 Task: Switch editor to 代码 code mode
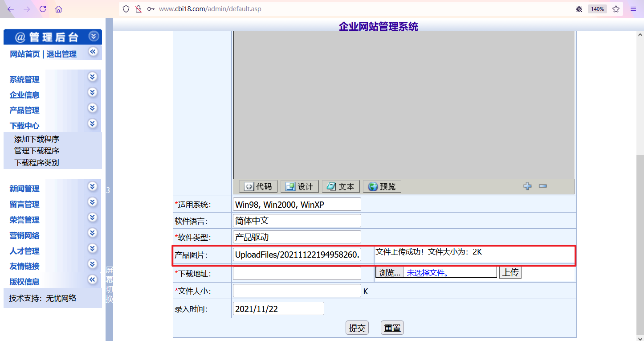coord(258,186)
